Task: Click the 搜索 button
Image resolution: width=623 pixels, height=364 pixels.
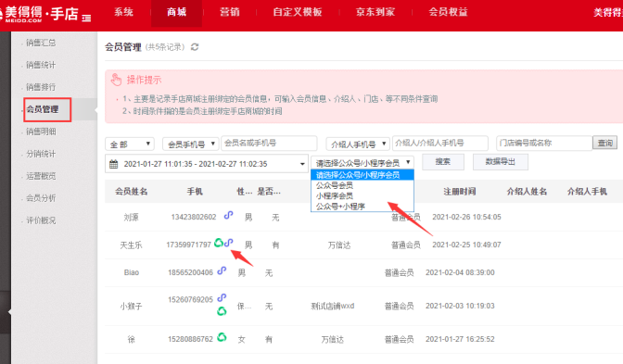Action: (x=442, y=162)
